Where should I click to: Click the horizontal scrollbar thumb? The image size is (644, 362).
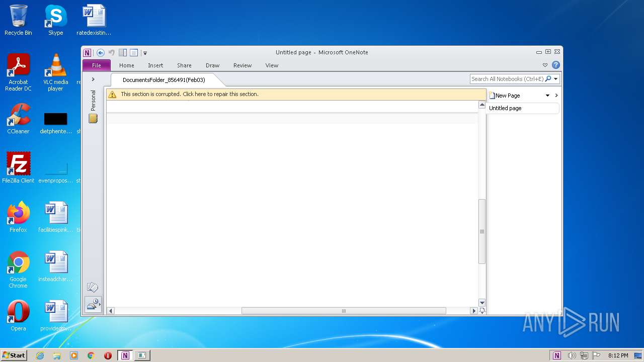[x=344, y=311]
